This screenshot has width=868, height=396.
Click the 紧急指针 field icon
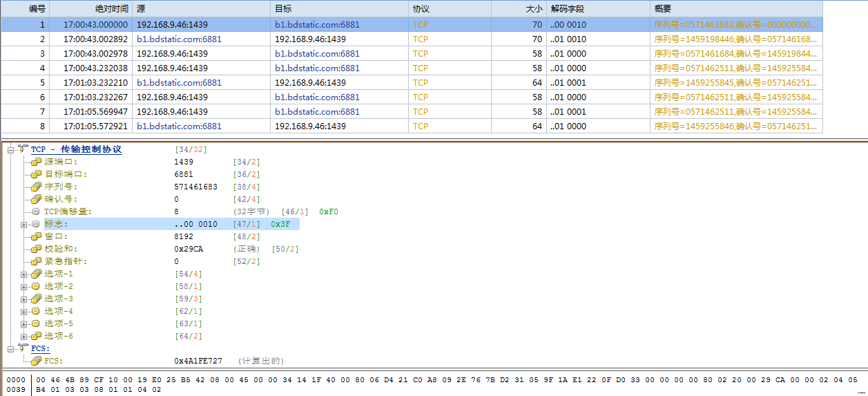pyautogui.click(x=37, y=261)
